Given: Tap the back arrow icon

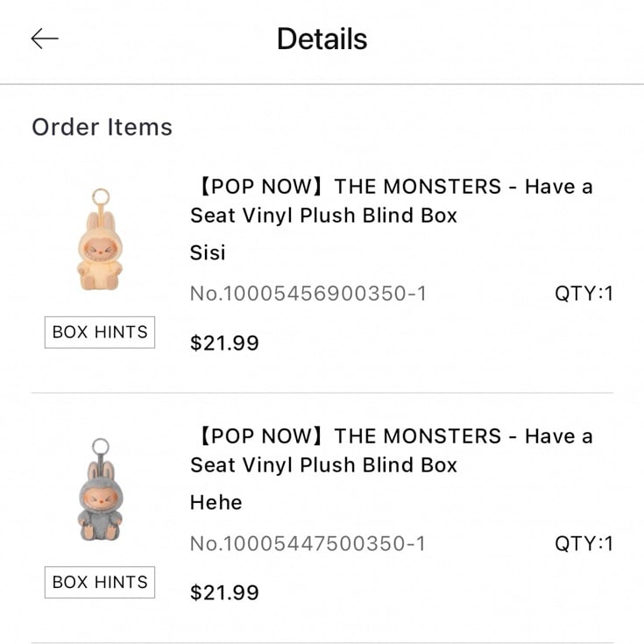Looking at the screenshot, I should click(x=45, y=39).
